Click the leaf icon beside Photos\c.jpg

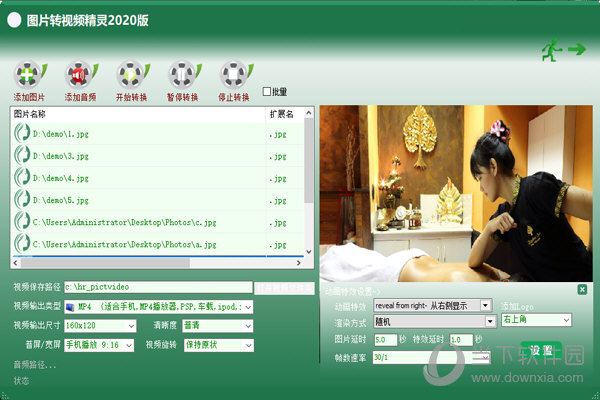pos(22,222)
